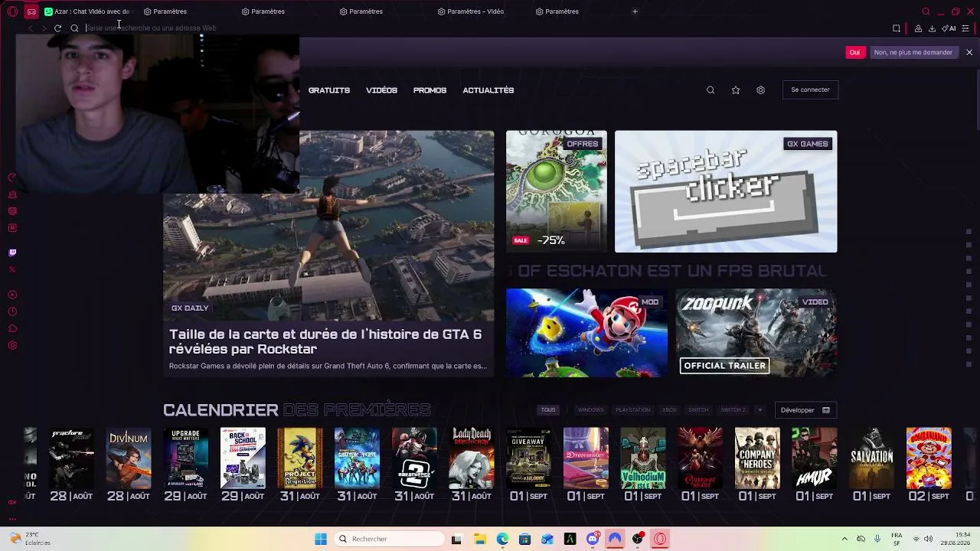Open the GTA 6 map size article headline
This screenshot has width=980, height=551.
point(325,341)
